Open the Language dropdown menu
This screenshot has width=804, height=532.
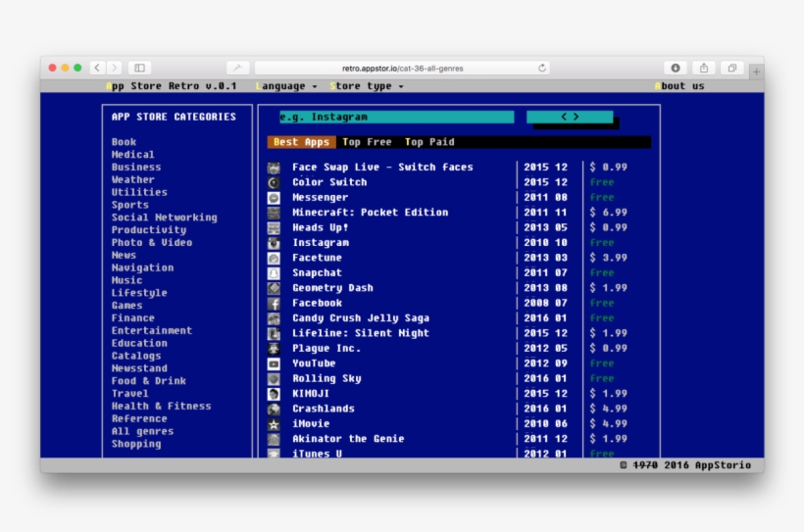286,86
